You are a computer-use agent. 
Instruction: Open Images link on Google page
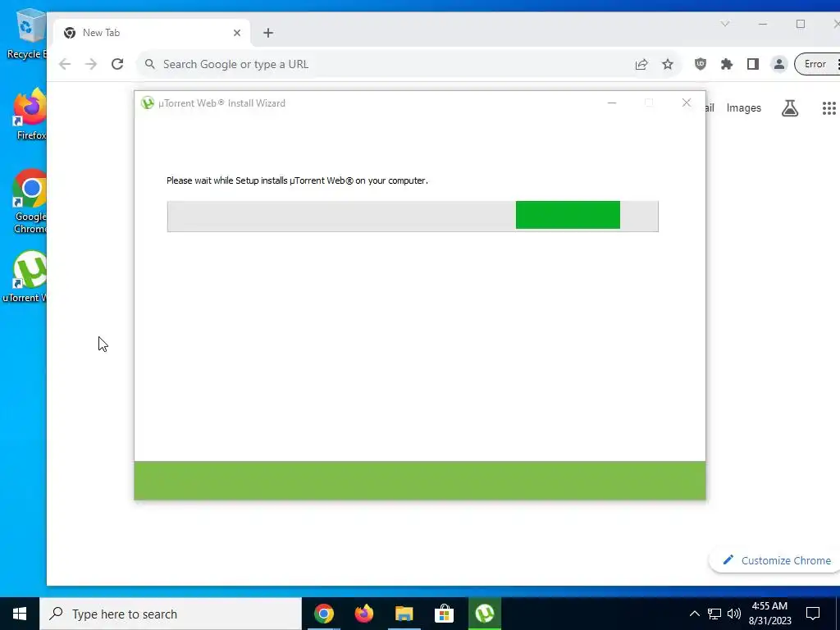[x=743, y=108]
